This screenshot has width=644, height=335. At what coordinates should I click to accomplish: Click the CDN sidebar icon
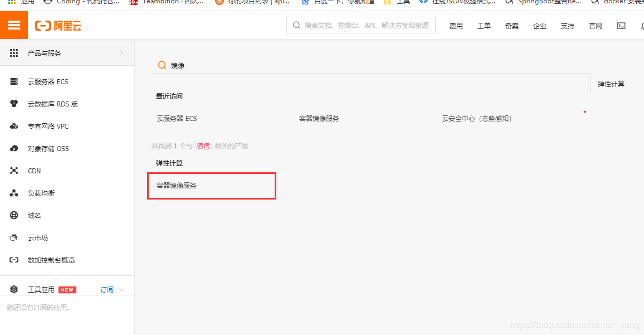14,171
